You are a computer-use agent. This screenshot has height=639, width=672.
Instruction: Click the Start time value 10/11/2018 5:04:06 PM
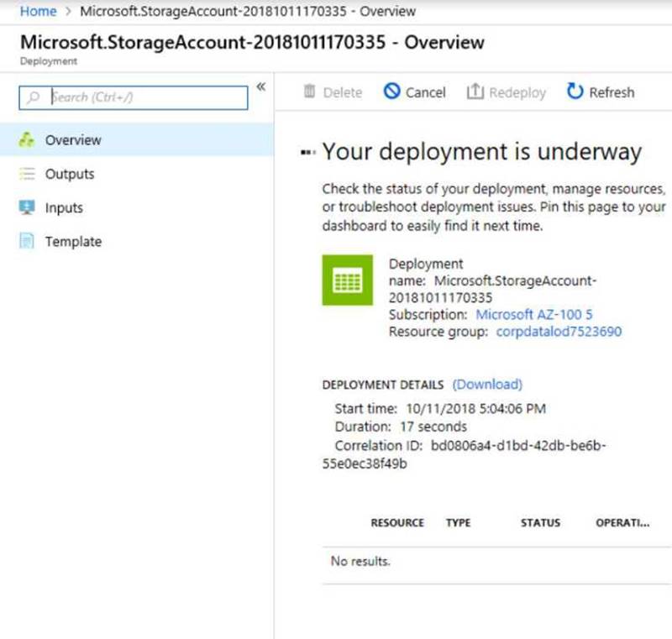(x=475, y=409)
